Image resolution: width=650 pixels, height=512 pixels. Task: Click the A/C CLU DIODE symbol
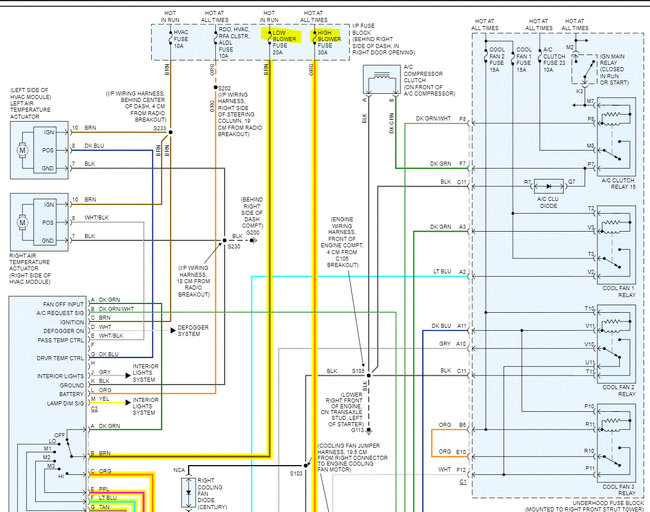coord(549,187)
